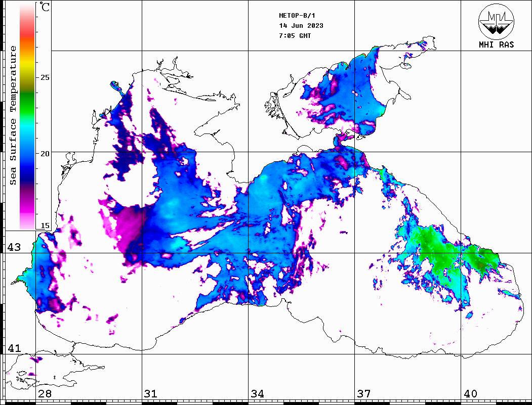This screenshot has height=405, width=532.
Task: Click the 'MHI RAS' label text
Action: 496,44
